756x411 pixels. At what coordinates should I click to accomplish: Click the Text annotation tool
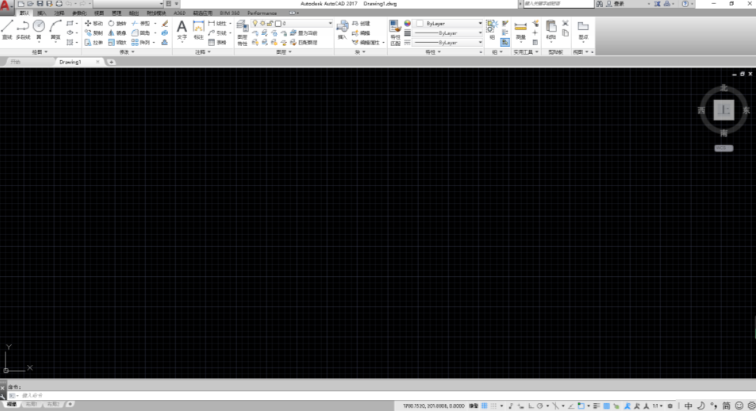pyautogui.click(x=182, y=29)
